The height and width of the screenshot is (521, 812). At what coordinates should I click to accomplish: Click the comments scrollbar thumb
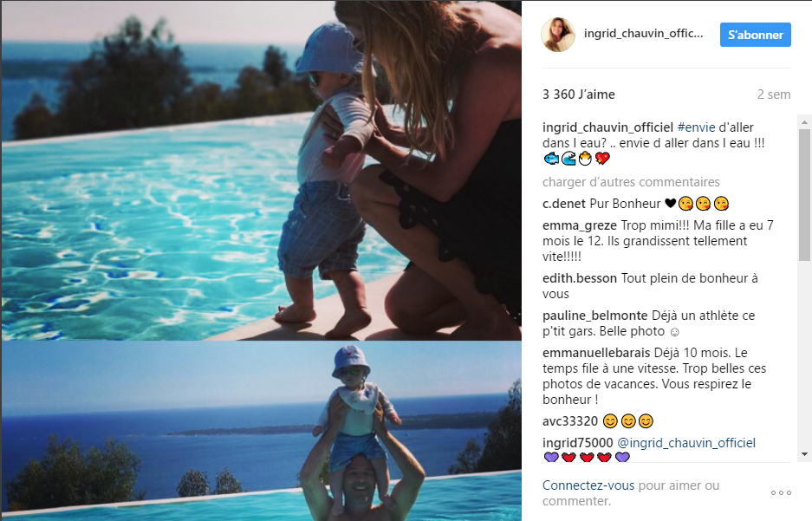pyautogui.click(x=804, y=195)
